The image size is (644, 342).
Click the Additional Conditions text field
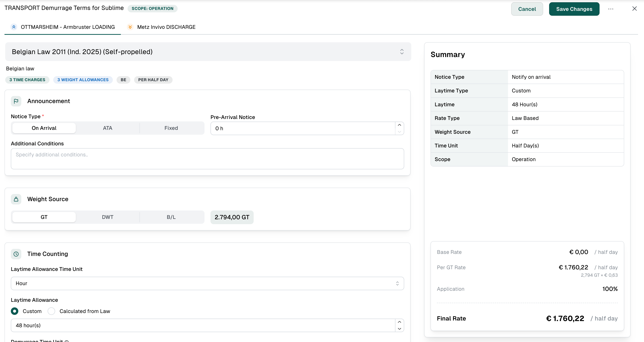point(207,159)
